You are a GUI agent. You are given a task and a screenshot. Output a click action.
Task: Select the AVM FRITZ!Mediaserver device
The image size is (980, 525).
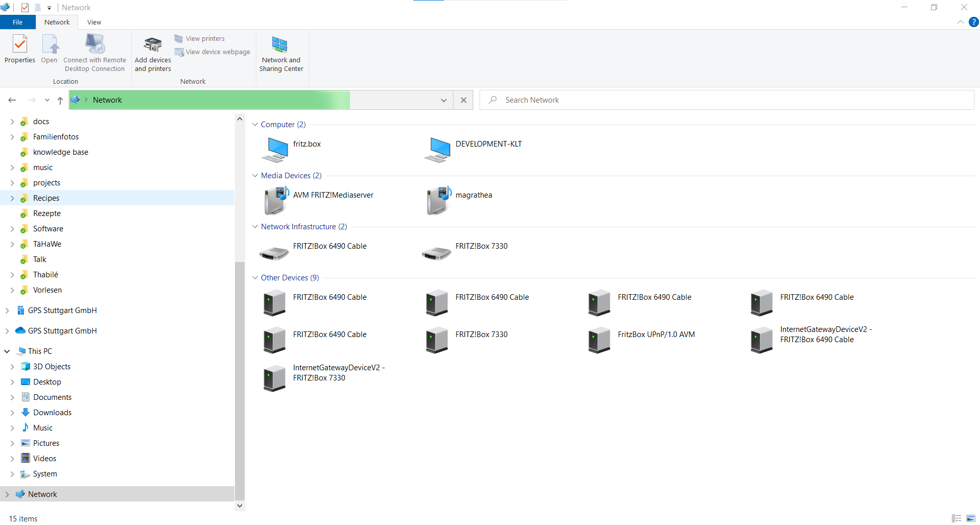[276, 200]
